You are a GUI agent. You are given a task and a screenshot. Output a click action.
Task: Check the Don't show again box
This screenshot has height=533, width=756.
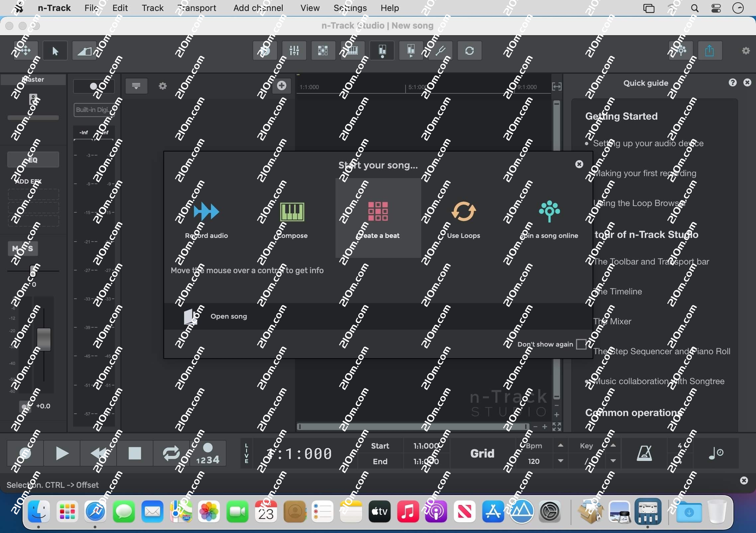click(581, 344)
